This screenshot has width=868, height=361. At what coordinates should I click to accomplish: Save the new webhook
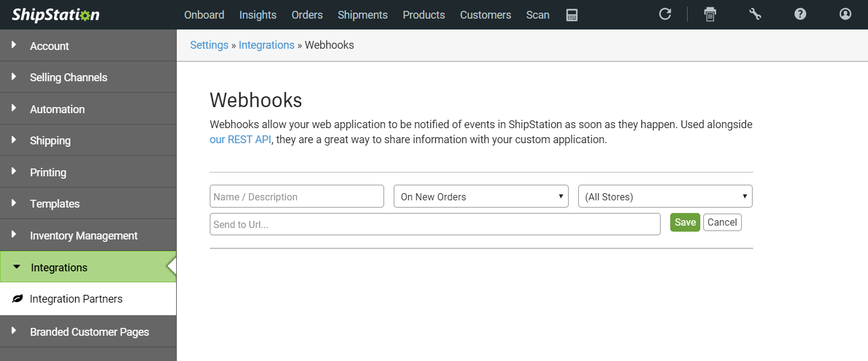tap(685, 222)
